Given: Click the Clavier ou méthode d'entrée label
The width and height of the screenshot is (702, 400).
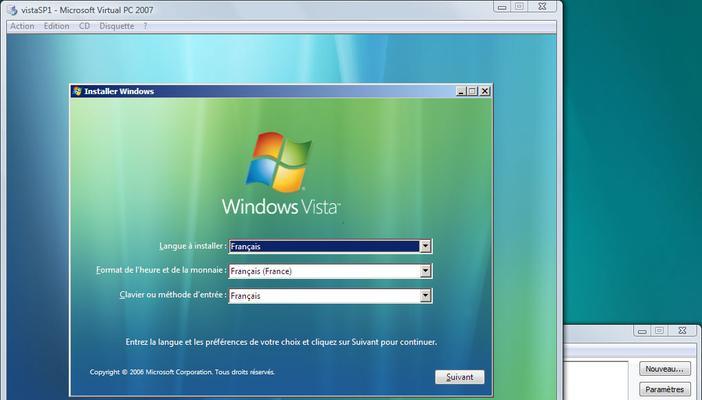Looking at the screenshot, I should tap(173, 295).
